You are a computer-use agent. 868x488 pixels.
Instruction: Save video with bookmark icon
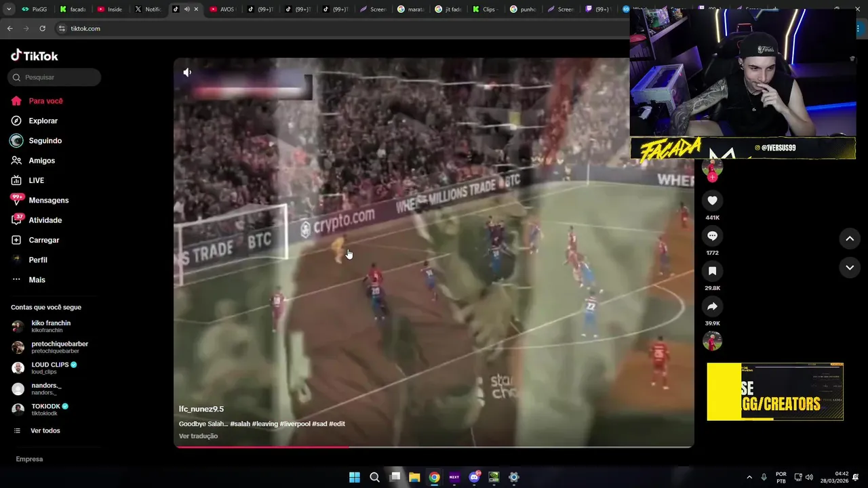[x=712, y=271]
